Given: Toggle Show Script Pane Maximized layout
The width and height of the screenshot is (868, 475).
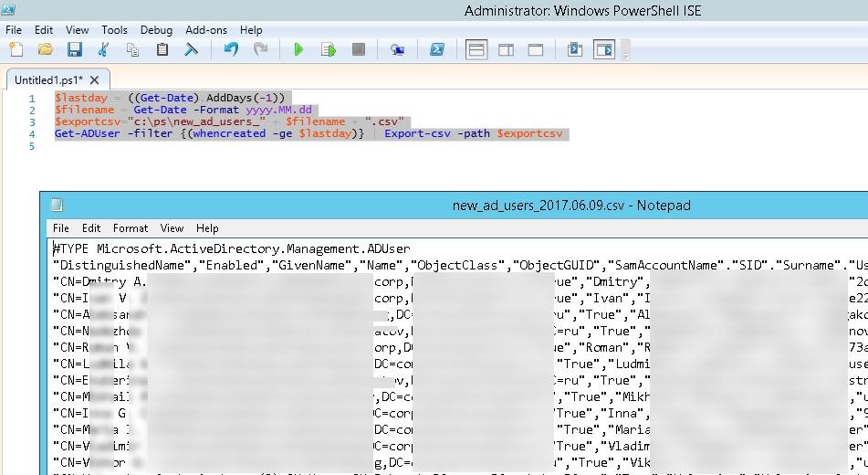Looking at the screenshot, I should click(x=536, y=50).
